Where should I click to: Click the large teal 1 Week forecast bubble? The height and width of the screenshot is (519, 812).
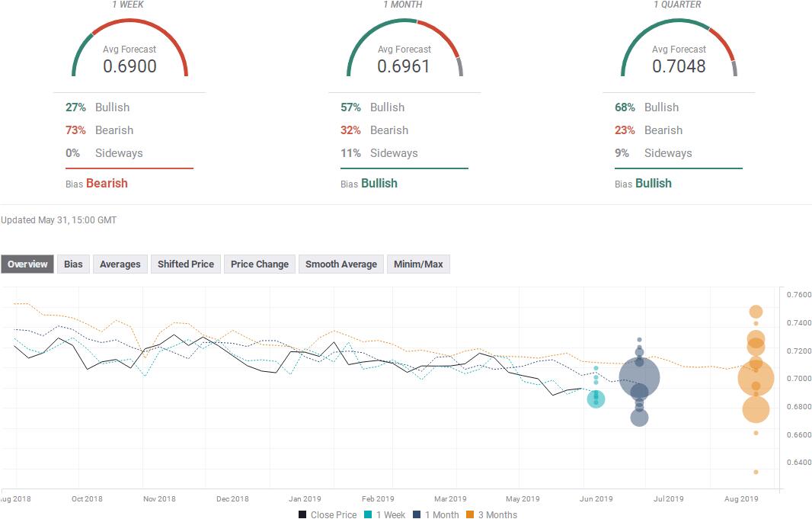[596, 399]
